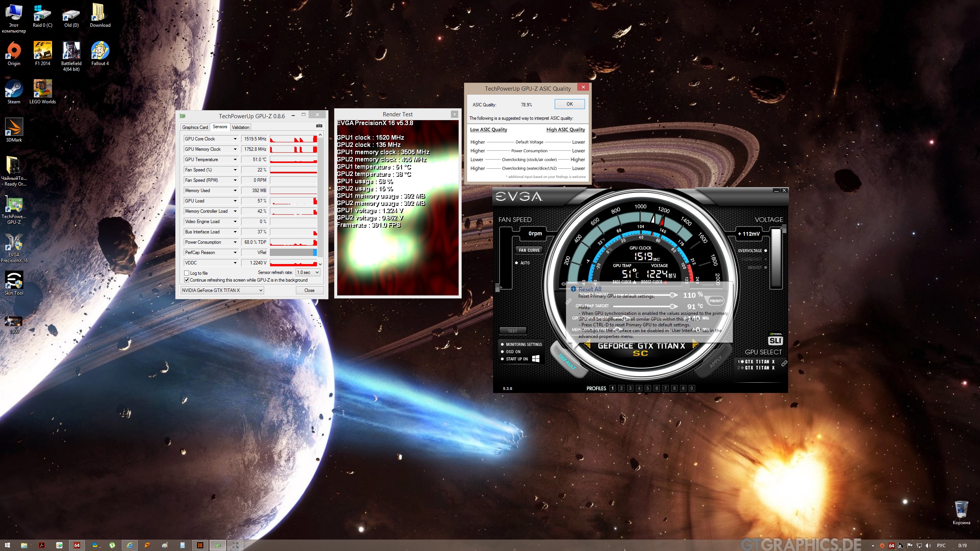The image size is (980, 551).
Task: Click OK in ASIC Quality dialog
Action: (x=569, y=104)
